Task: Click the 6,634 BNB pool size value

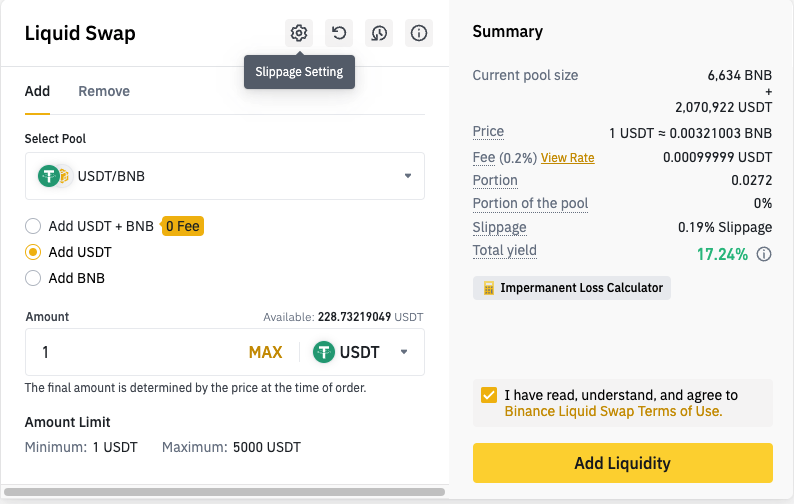Action: click(739, 75)
